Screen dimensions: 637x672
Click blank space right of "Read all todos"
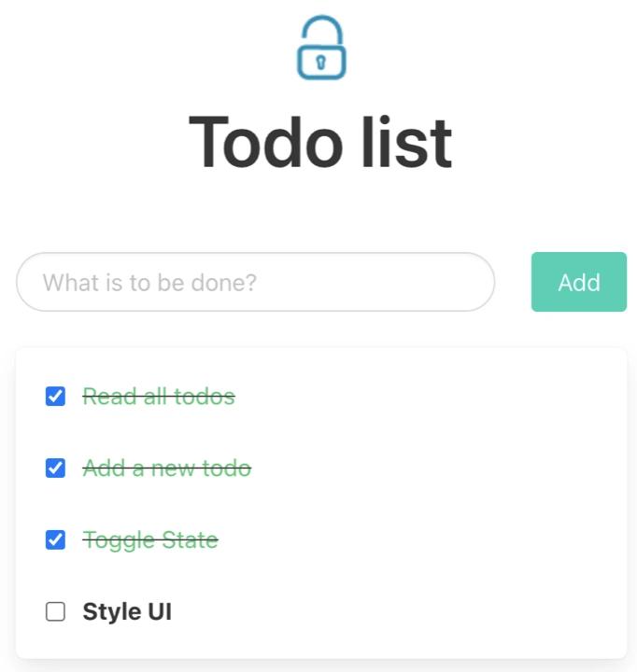click(x=420, y=397)
